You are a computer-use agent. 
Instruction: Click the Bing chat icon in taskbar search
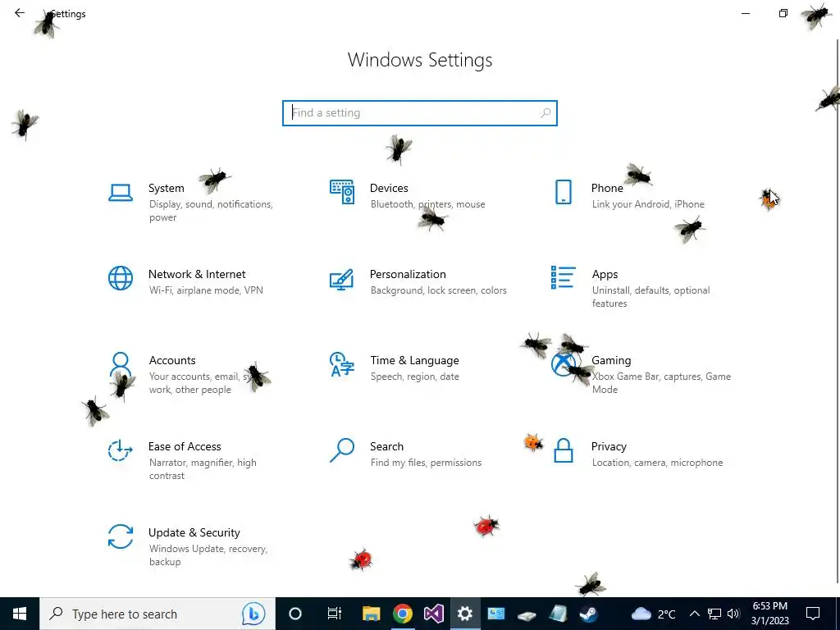[253, 614]
